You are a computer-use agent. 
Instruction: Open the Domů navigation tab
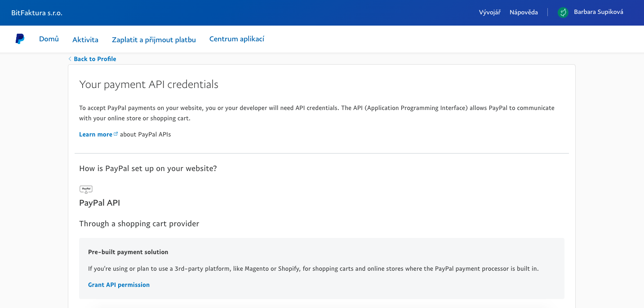pos(49,39)
